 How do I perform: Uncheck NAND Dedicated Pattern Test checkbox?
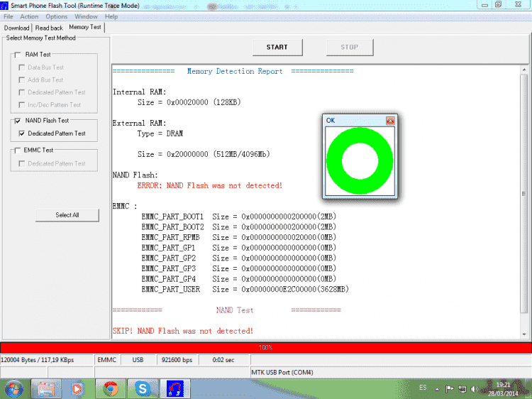[22, 133]
